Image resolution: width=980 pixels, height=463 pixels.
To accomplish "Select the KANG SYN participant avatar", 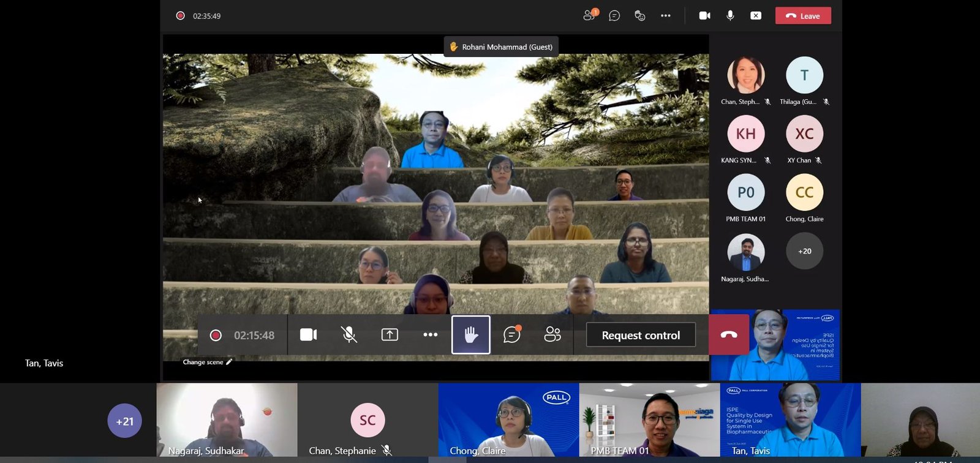I will click(x=745, y=134).
